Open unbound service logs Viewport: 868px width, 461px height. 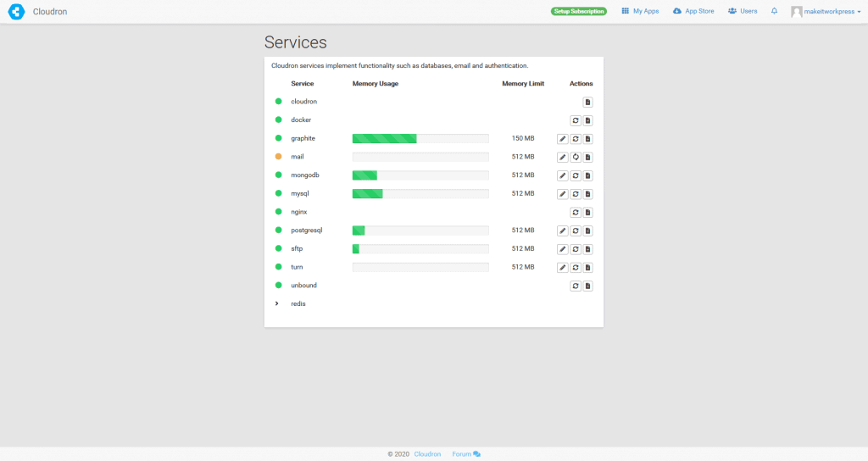click(x=588, y=286)
